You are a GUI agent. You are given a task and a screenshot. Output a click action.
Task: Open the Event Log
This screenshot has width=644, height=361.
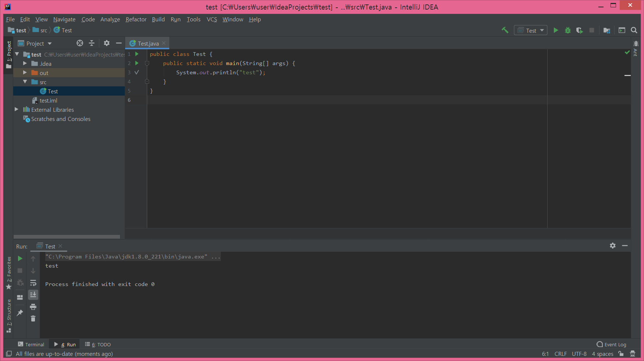612,344
